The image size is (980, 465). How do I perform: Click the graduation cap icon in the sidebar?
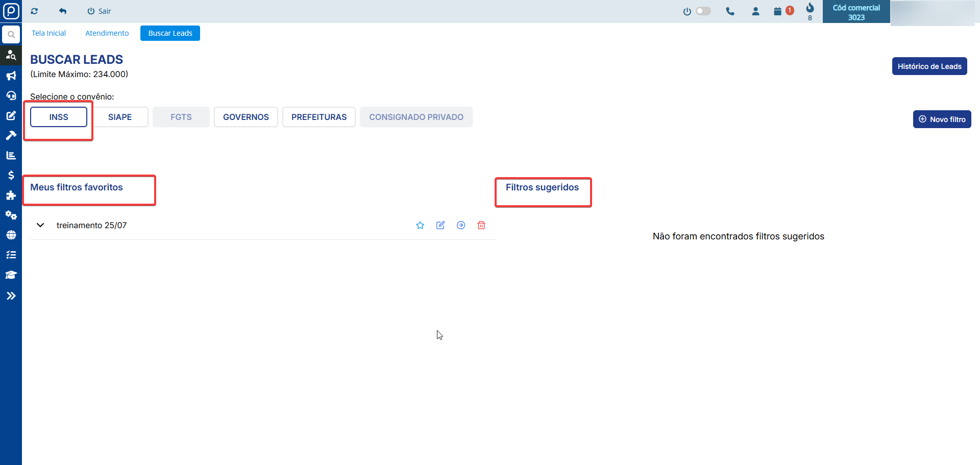[11, 275]
